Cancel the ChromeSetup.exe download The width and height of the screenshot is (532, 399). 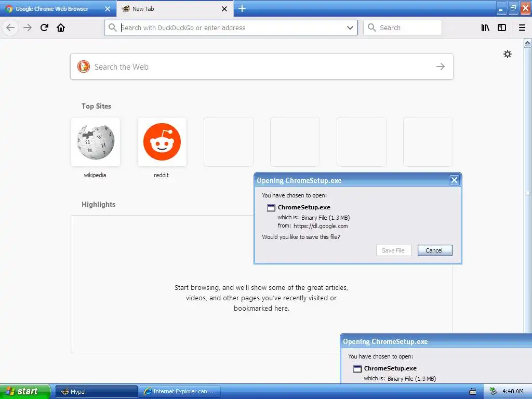(x=435, y=250)
